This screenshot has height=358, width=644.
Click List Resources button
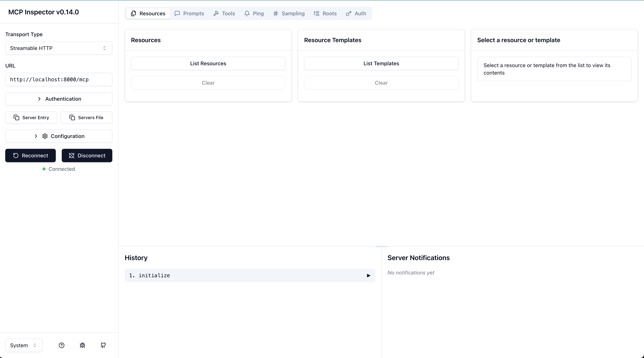[208, 63]
